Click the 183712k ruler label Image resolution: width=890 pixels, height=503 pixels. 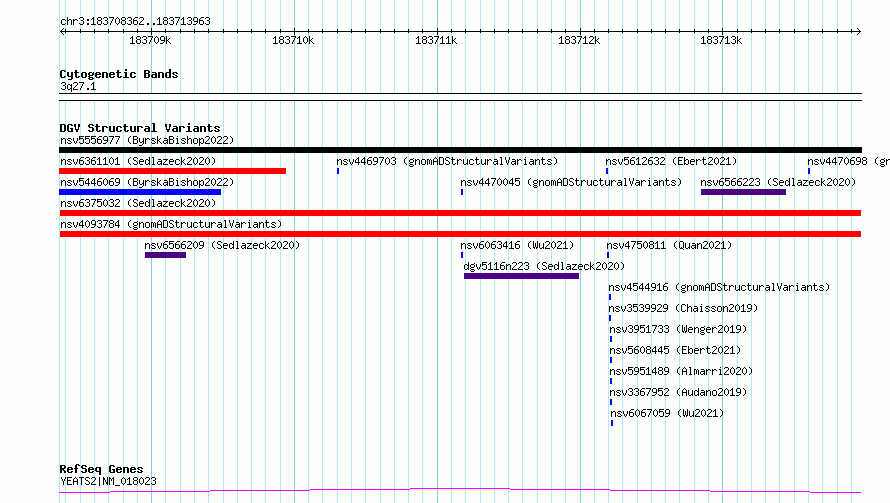(580, 40)
